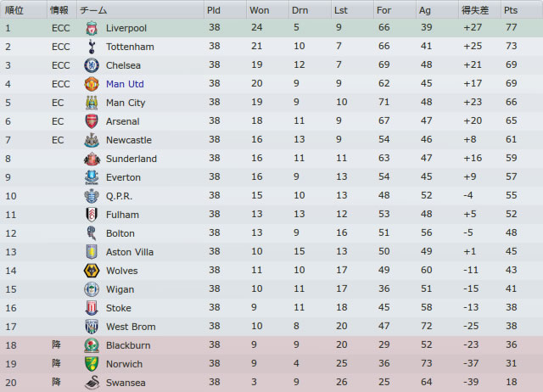Open the Arsenal cannon crest icon
543x392 pixels.
92,121
